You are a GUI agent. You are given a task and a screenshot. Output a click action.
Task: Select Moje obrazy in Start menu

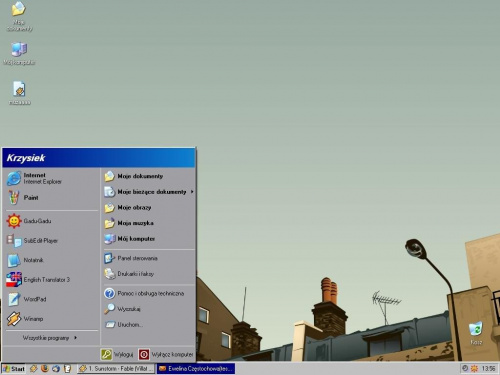148,208
